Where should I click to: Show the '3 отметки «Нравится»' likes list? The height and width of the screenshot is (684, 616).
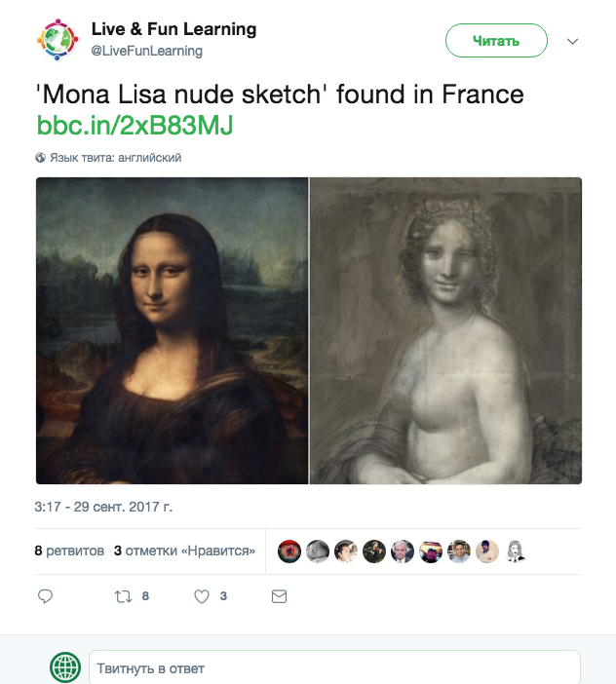(x=184, y=551)
